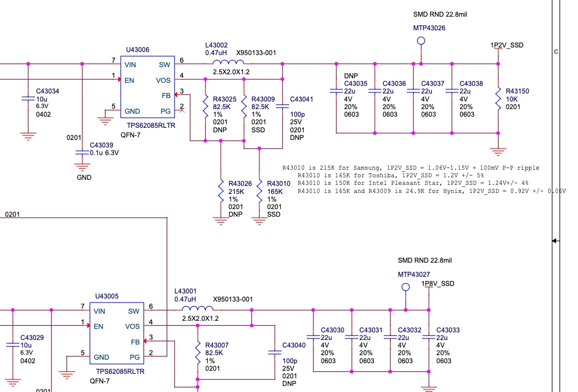Click the EN pin of U43005

point(99,326)
